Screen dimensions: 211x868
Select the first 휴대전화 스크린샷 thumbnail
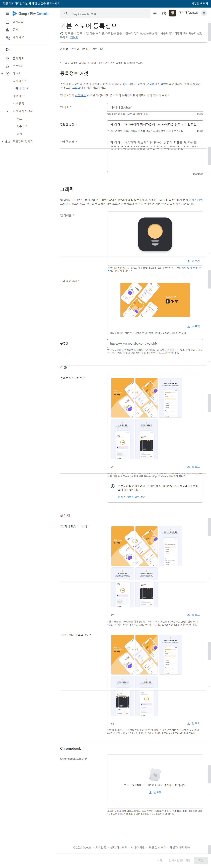(x=123, y=398)
